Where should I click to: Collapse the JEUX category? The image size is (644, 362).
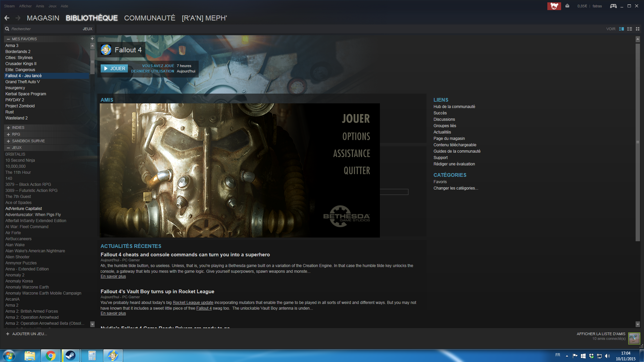tap(8, 148)
